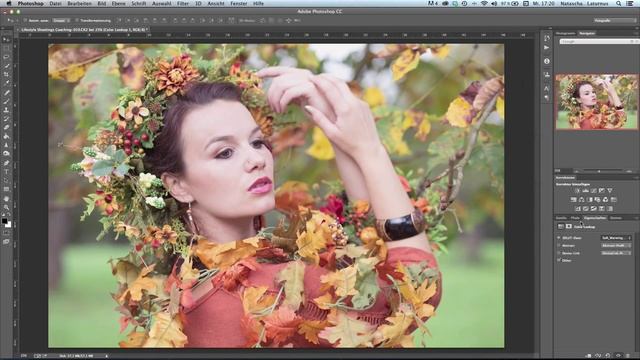Click the foreground color swatch

(x=4, y=221)
